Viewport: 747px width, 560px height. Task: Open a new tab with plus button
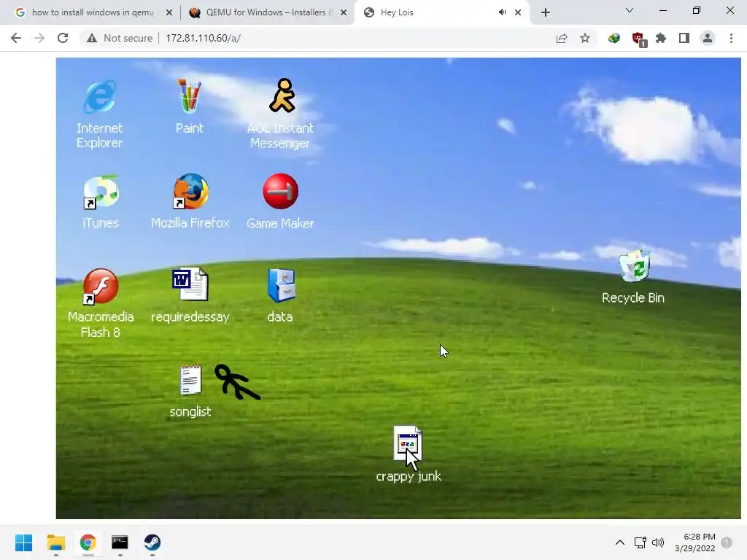click(x=546, y=12)
